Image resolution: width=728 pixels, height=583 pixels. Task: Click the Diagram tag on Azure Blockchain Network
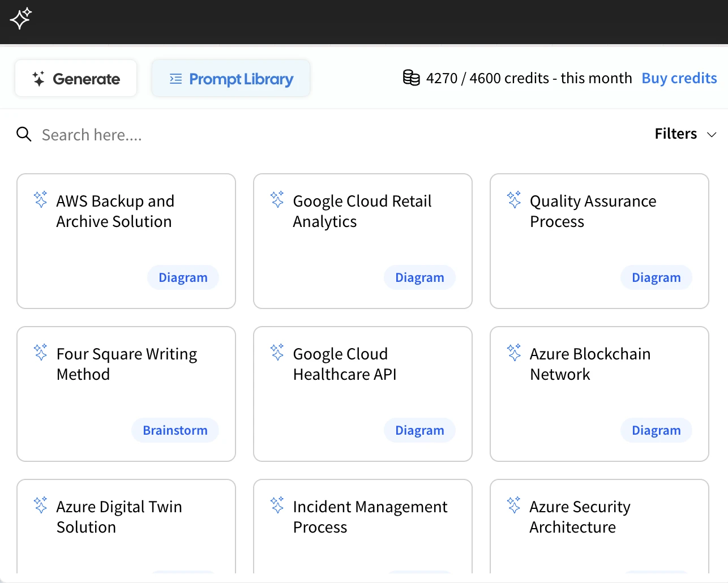[656, 430]
